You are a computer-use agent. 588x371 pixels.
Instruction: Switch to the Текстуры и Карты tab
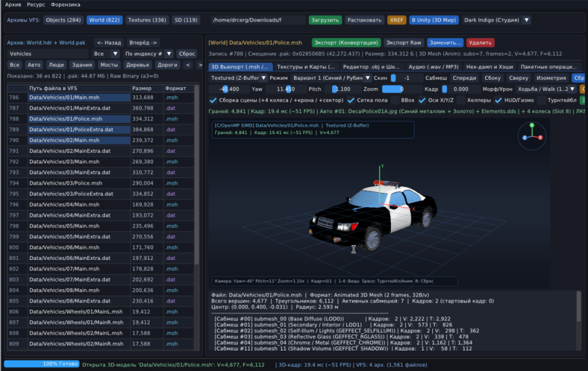(306, 67)
